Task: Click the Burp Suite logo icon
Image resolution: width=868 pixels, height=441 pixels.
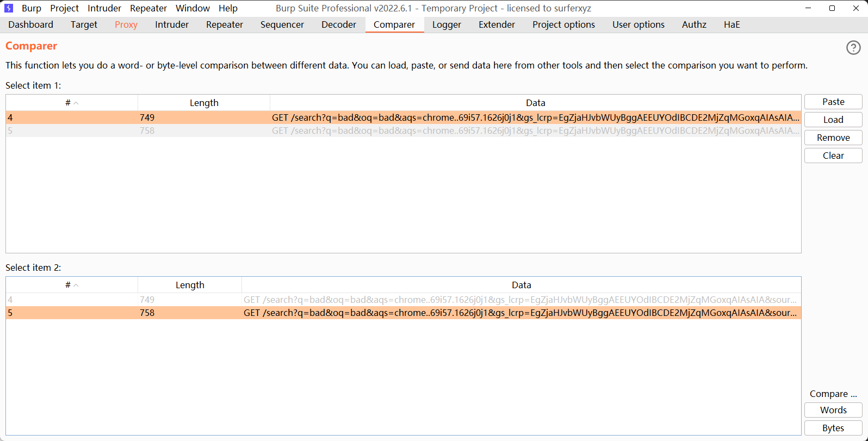Action: pos(9,8)
